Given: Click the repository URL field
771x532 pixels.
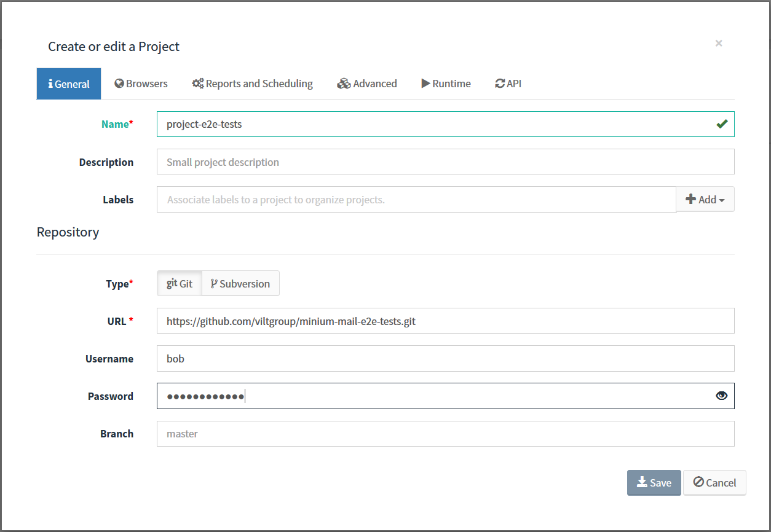Looking at the screenshot, I should point(445,321).
